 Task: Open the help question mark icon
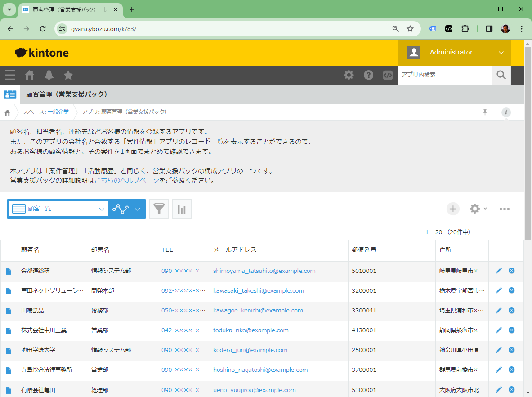point(368,75)
